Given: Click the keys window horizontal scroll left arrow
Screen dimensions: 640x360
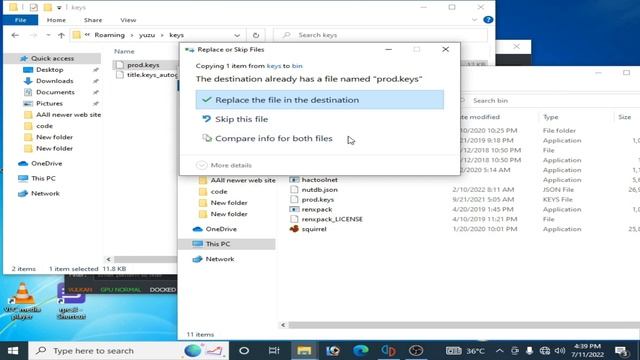Looking at the screenshot, I should pyautogui.click(x=108, y=259).
